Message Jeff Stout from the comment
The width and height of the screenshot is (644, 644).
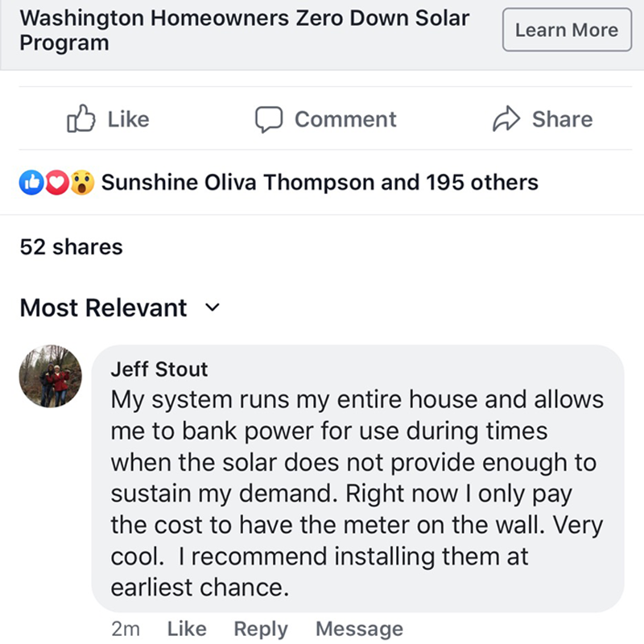[x=359, y=629]
